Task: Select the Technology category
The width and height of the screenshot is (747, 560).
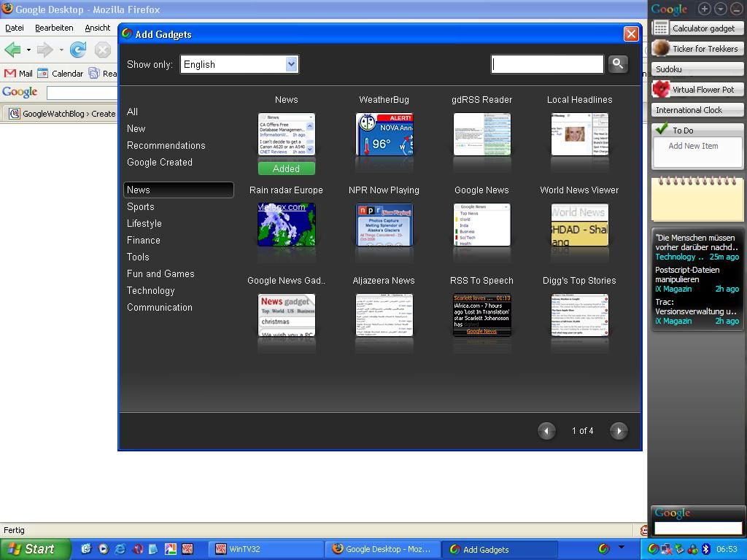Action: (x=150, y=291)
